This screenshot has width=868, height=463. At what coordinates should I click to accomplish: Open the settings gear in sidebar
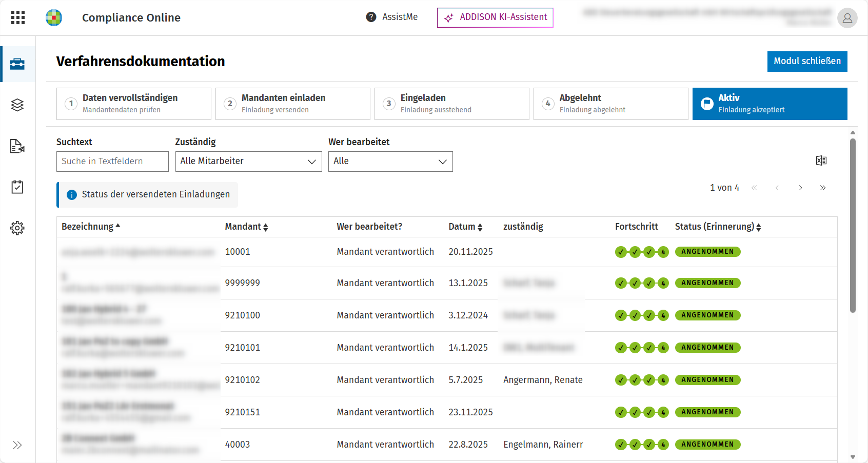point(17,228)
